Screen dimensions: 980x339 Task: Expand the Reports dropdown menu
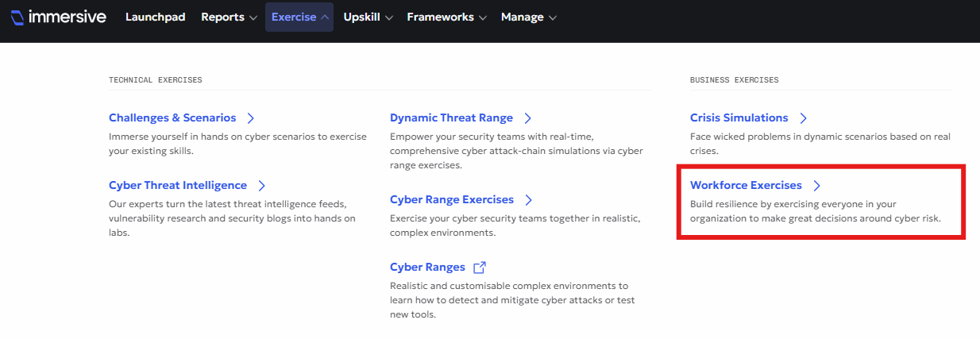pos(230,17)
